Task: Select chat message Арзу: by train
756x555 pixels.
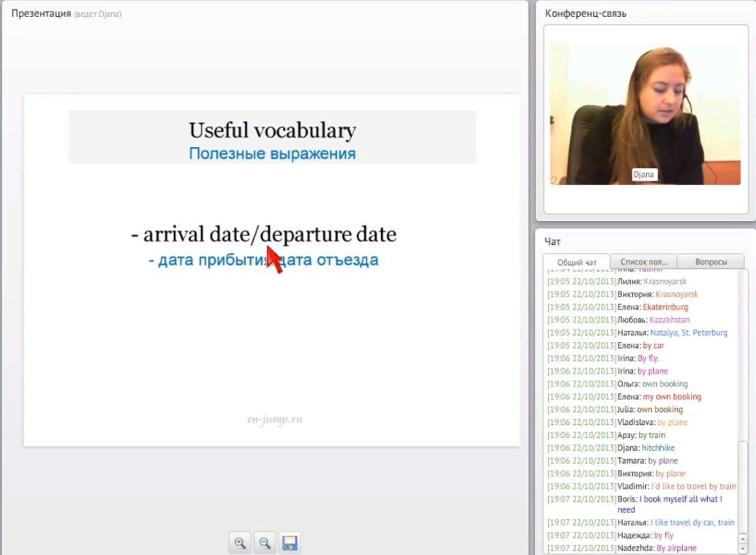Action: [x=607, y=436]
